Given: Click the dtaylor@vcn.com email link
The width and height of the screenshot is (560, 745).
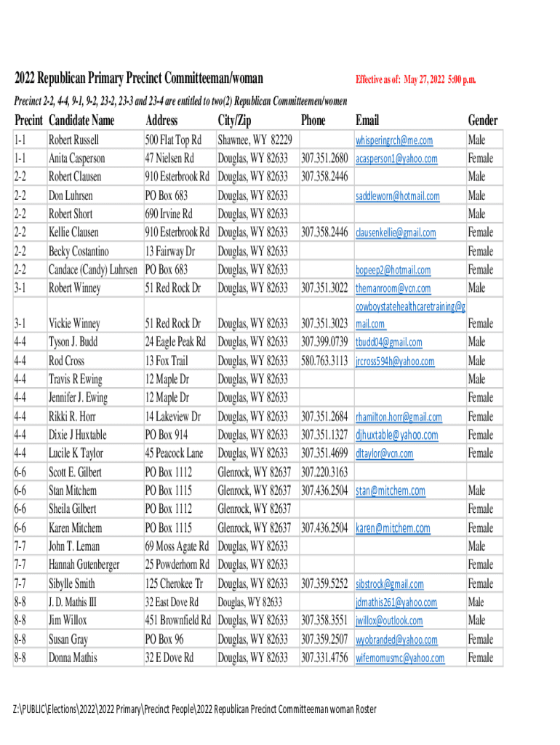Looking at the screenshot, I should [384, 454].
